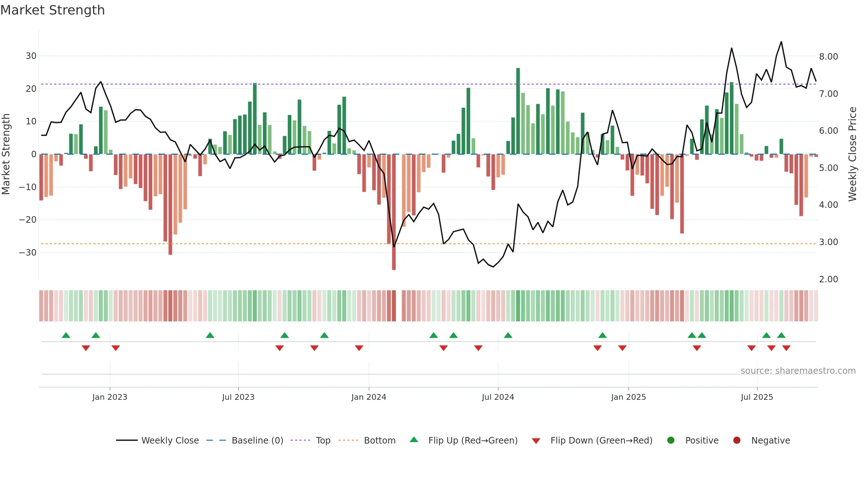The width and height of the screenshot is (868, 488).
Task: Click the tallest green bar above the Top line
Action: (518, 111)
